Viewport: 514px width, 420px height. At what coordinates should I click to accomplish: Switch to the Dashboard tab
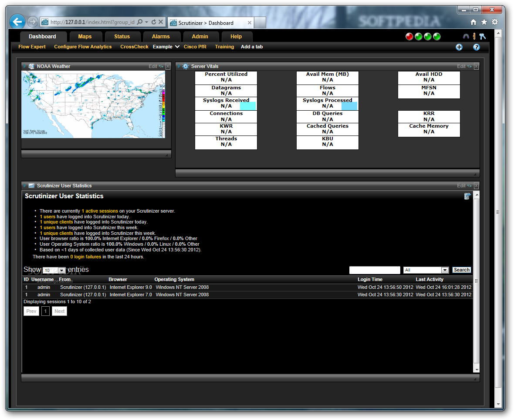[x=42, y=37]
